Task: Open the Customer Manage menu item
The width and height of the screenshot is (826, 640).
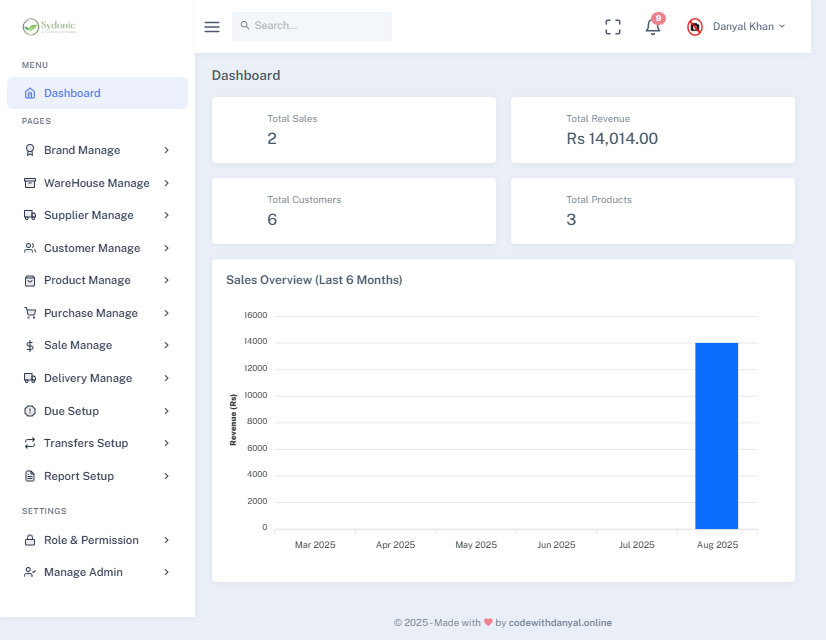Action: tap(92, 248)
